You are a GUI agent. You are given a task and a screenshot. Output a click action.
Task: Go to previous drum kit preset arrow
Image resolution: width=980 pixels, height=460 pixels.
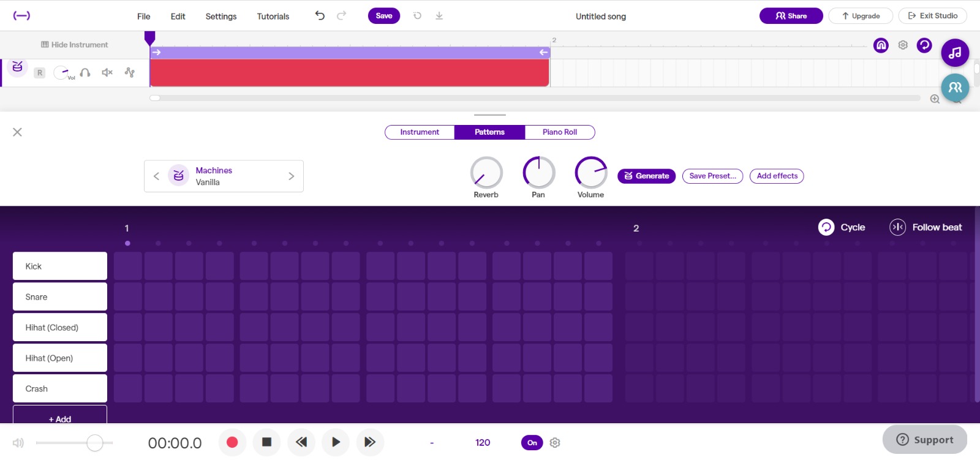(x=156, y=176)
